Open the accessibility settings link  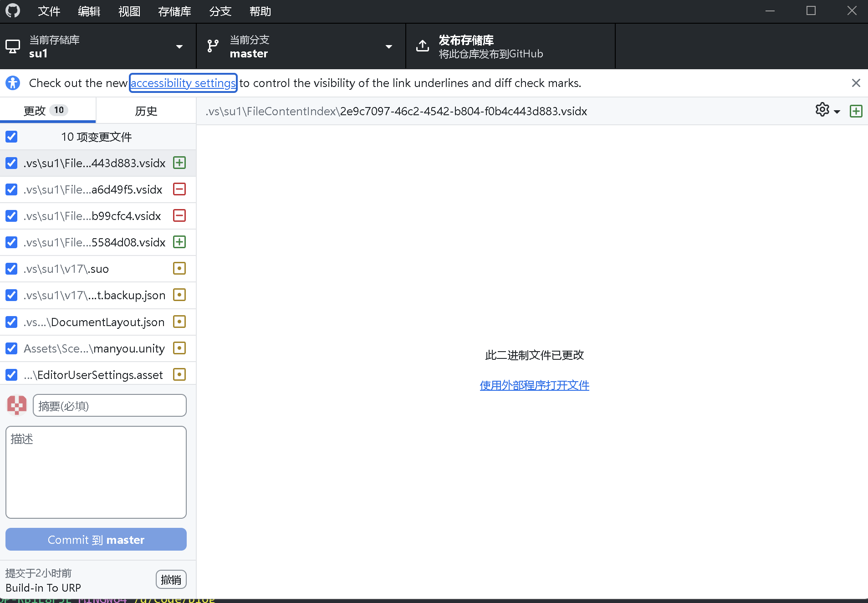click(x=183, y=83)
